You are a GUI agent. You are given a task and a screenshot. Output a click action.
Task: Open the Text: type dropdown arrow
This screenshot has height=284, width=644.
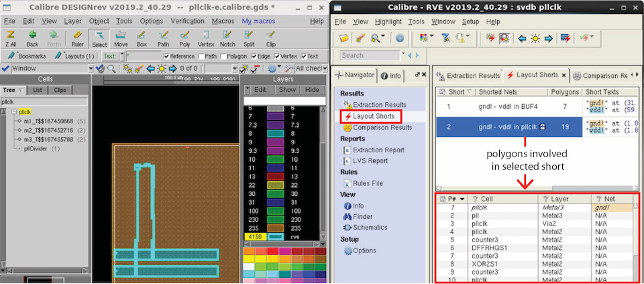(121, 56)
